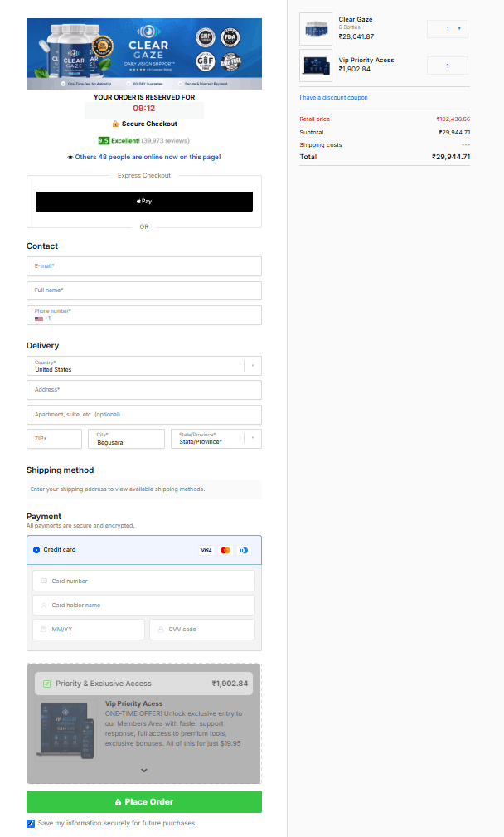Expand the Vip Priority Acess offer chevron
Screen dimensions: 504x837
[144, 771]
